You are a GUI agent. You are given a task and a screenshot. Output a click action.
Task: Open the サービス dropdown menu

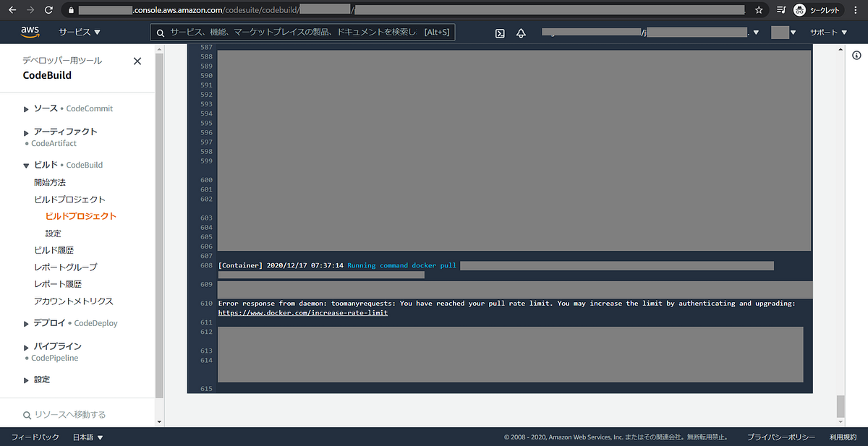(75, 32)
